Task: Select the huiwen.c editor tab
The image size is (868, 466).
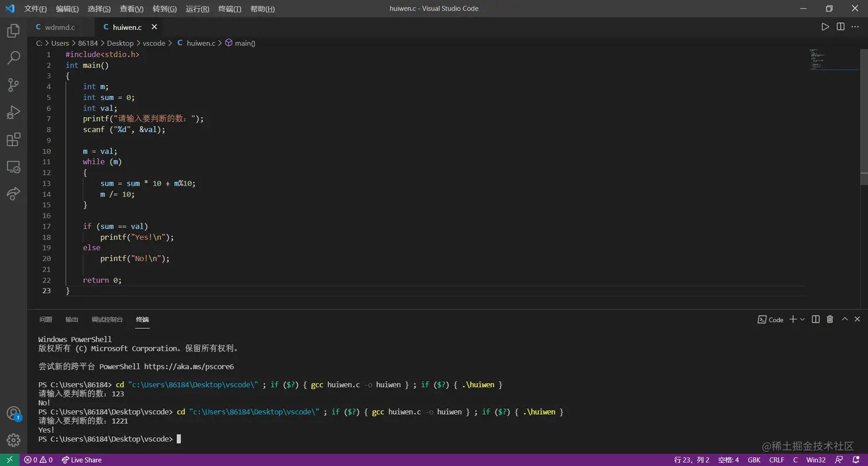Action: [x=127, y=27]
